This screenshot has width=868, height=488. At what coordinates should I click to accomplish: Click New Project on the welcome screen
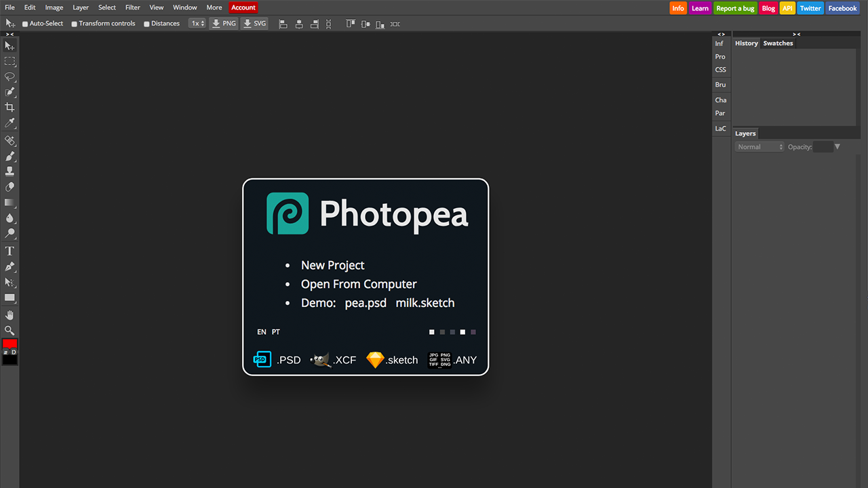point(333,265)
